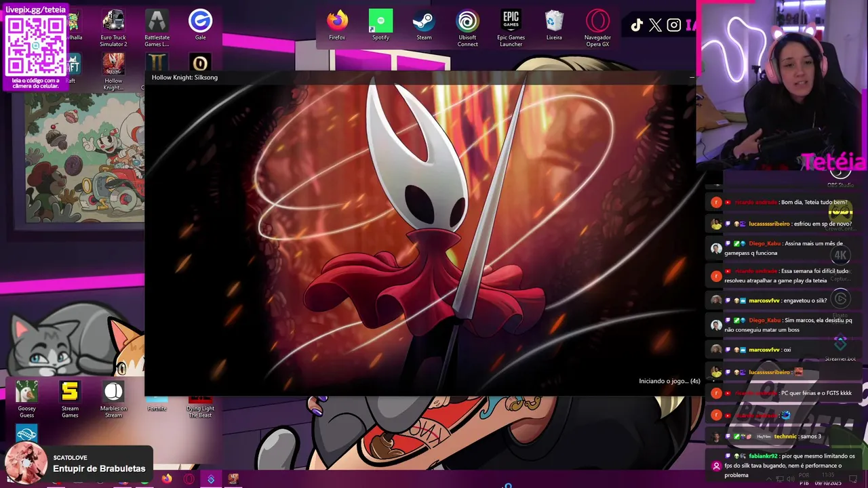
Task: Click 'PC quer férias e o FGTS kkkk' message
Action: pos(816,393)
